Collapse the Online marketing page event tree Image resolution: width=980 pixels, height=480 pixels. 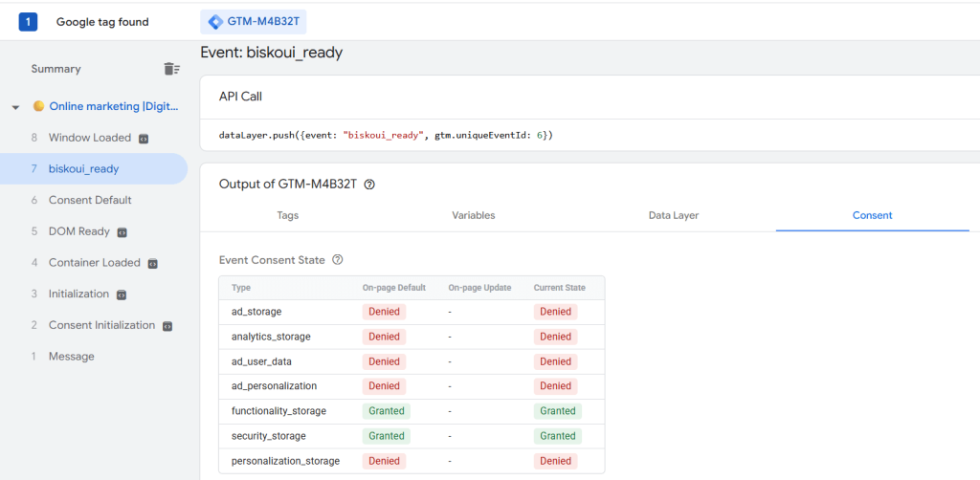pyautogui.click(x=15, y=107)
